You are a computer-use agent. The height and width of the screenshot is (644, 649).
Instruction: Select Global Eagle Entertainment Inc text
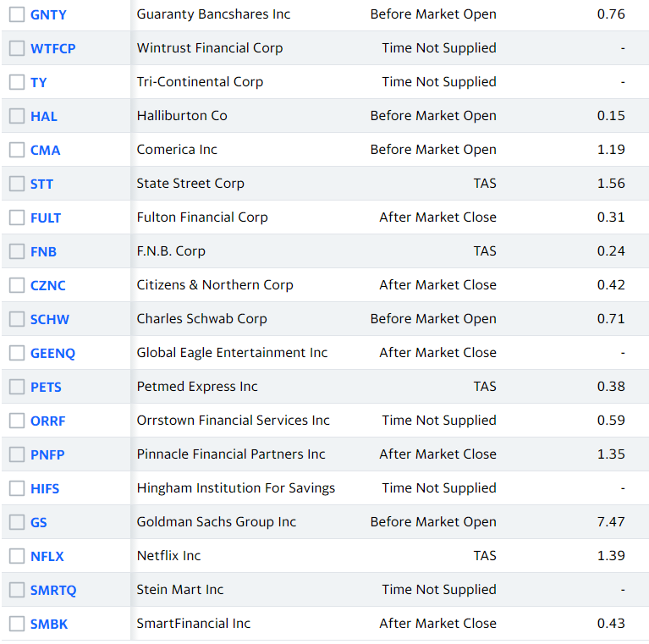click(x=232, y=353)
